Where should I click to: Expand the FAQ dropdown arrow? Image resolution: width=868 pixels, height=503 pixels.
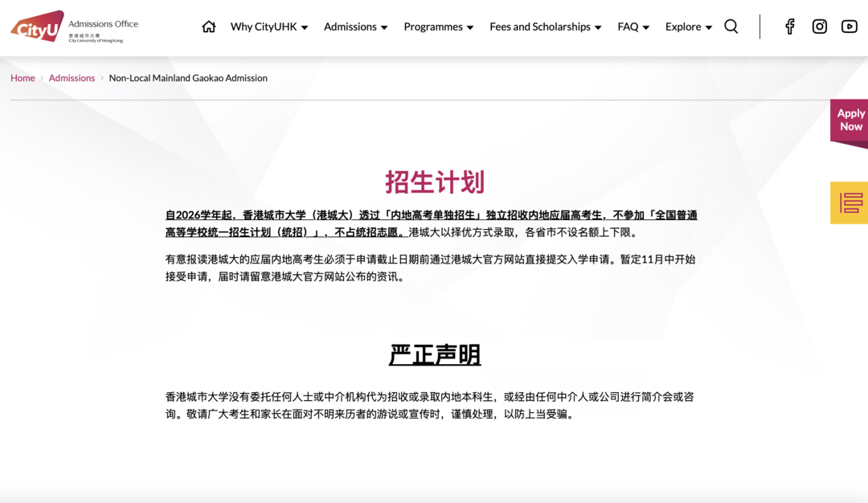[x=646, y=27]
